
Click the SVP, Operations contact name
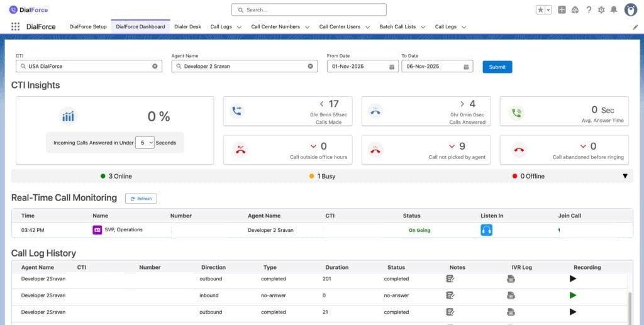pos(123,230)
